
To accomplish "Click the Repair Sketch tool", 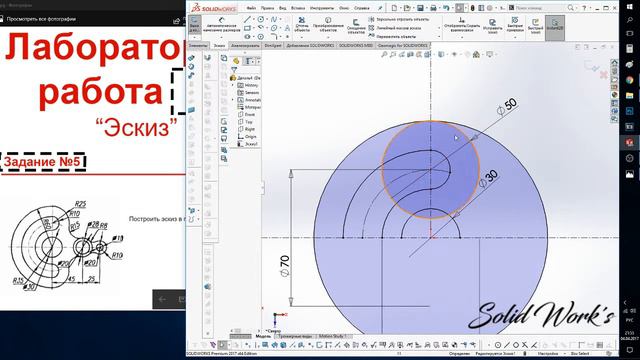I will tap(493, 26).
